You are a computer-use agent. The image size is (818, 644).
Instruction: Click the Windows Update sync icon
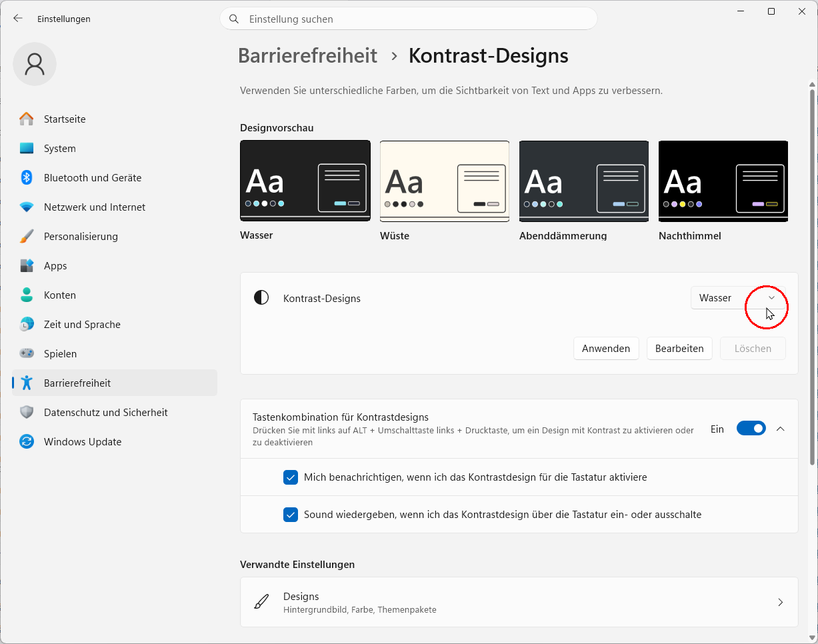pyautogui.click(x=27, y=442)
